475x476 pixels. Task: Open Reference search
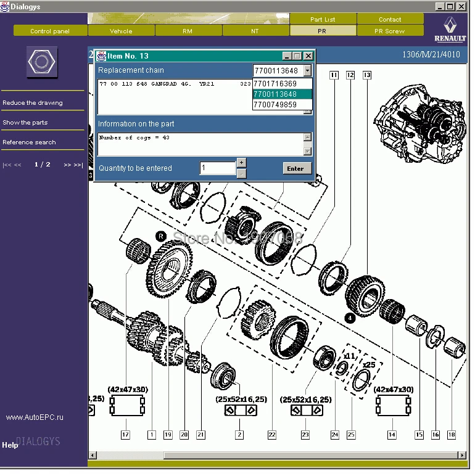pos(29,142)
